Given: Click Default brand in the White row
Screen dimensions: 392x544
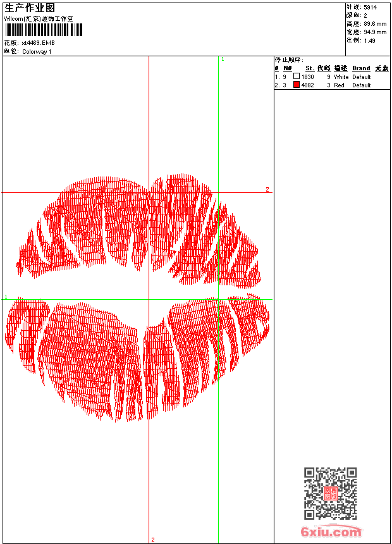Looking at the screenshot, I should [x=362, y=77].
